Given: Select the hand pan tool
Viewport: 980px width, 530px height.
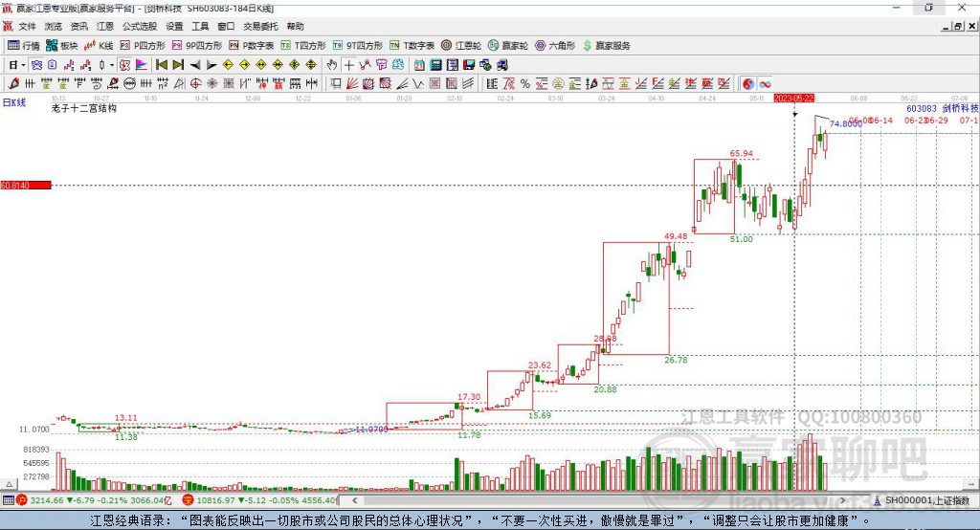Looking at the screenshot, I should coord(332,65).
